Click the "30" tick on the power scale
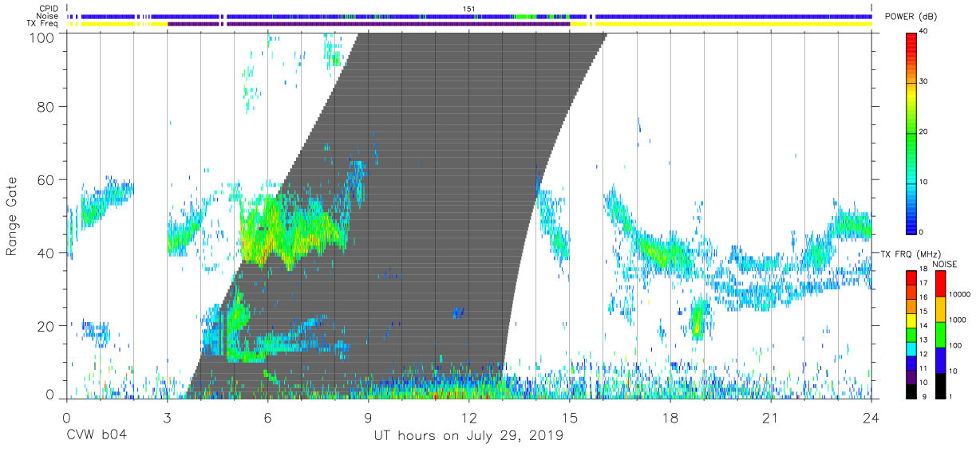 pyautogui.click(x=924, y=82)
